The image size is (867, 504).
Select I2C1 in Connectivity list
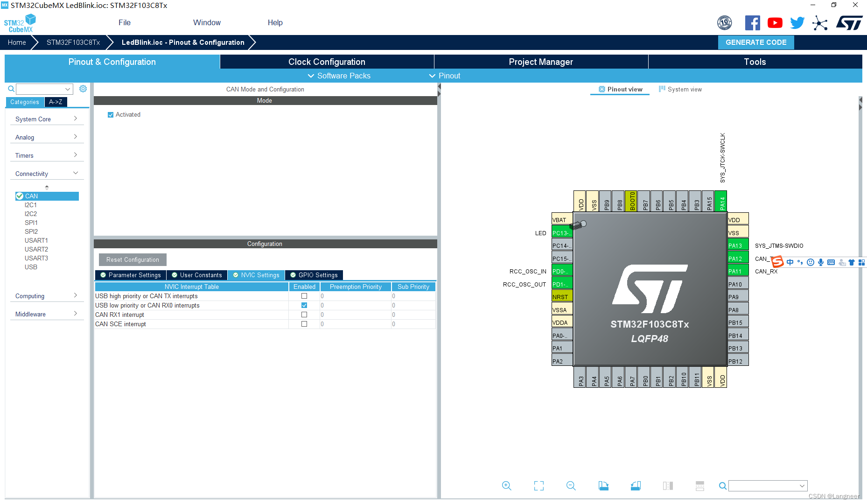point(31,205)
